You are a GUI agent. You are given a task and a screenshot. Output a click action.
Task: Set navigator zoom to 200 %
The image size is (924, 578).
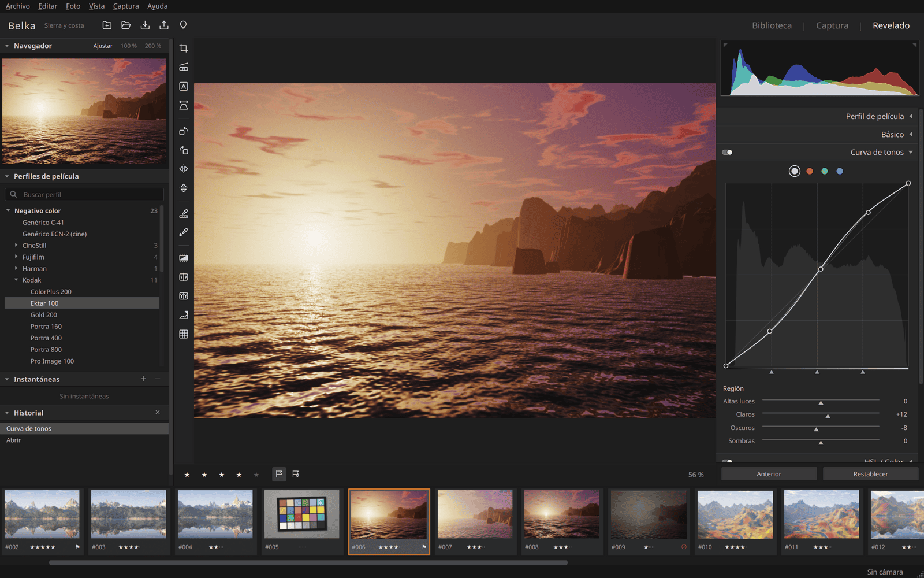[153, 46]
